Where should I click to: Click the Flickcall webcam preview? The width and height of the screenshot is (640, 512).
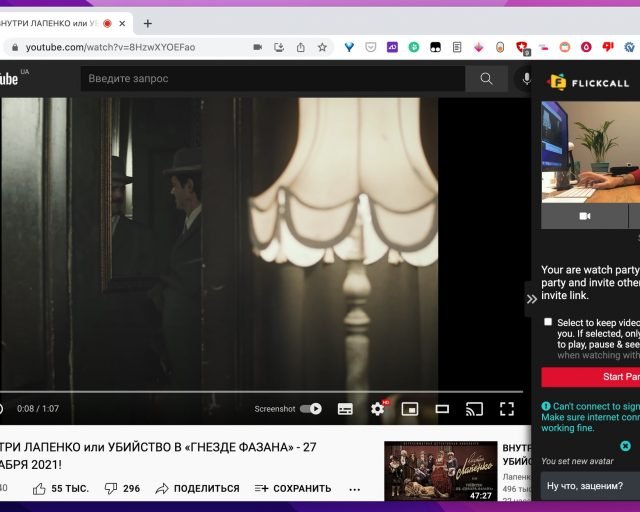591,152
